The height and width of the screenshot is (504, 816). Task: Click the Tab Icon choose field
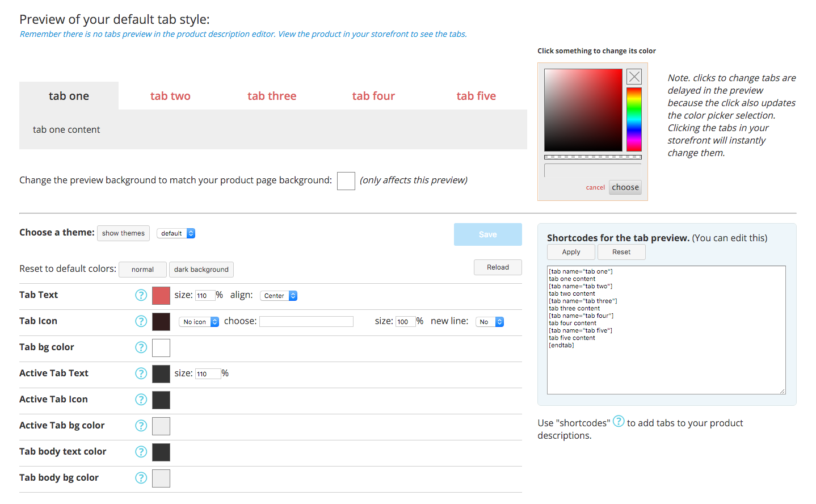[x=306, y=322]
